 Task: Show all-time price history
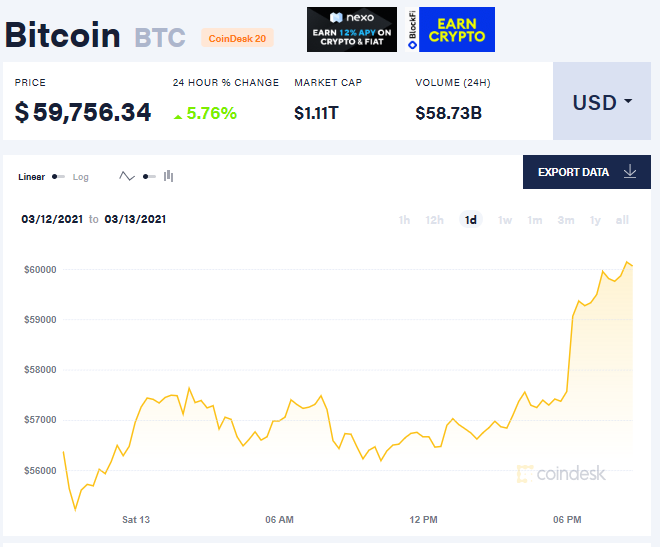pos(622,220)
